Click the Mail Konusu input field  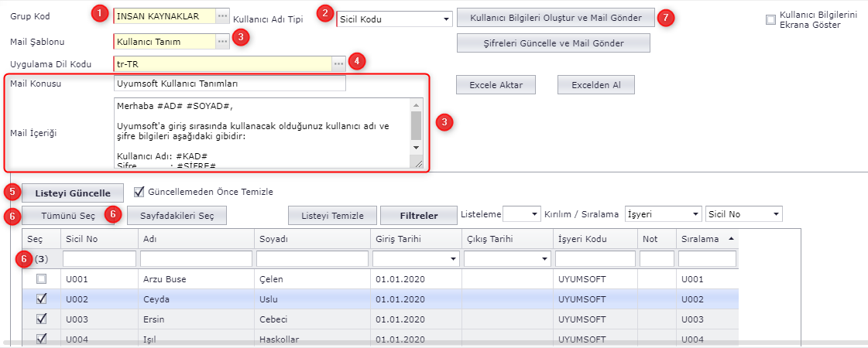(x=229, y=84)
